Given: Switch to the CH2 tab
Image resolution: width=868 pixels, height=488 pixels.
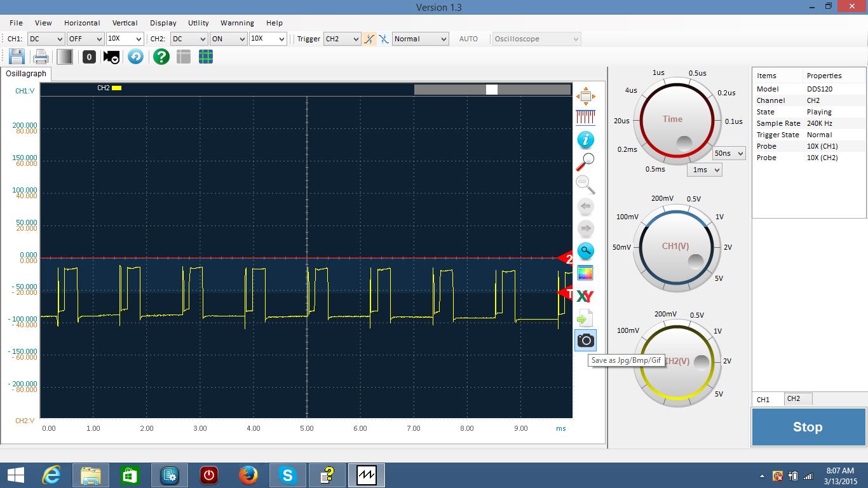Looking at the screenshot, I should coord(794,398).
